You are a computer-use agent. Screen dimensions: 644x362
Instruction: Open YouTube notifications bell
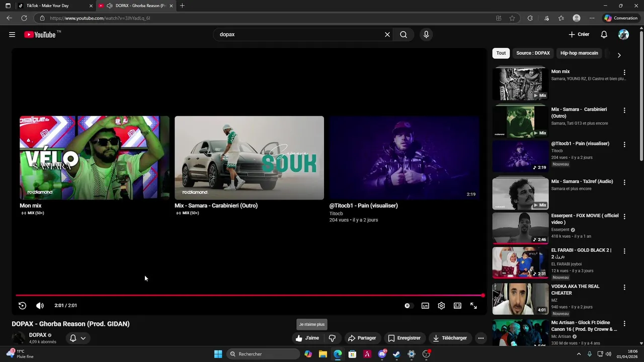604,35
